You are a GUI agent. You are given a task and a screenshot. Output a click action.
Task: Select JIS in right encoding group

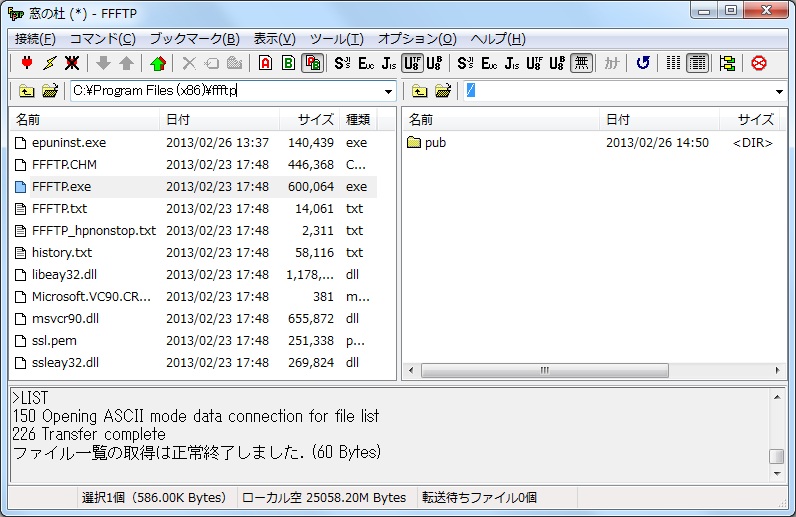pyautogui.click(x=512, y=63)
